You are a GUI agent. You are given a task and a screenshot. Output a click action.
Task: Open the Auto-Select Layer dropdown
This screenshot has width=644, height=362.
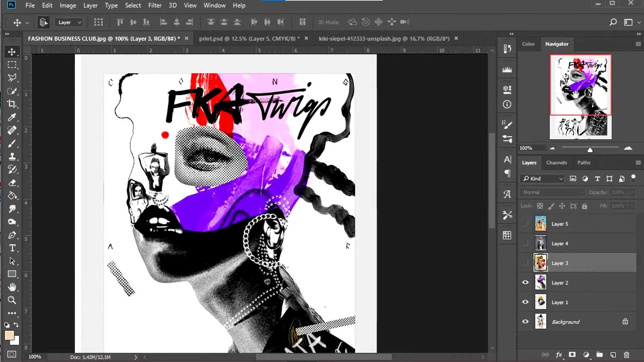[69, 22]
